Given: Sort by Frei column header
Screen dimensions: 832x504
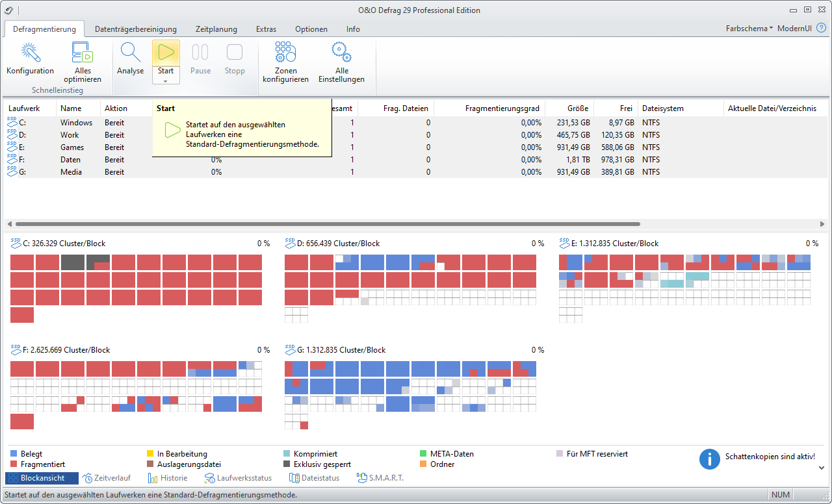Looking at the screenshot, I should (616, 108).
